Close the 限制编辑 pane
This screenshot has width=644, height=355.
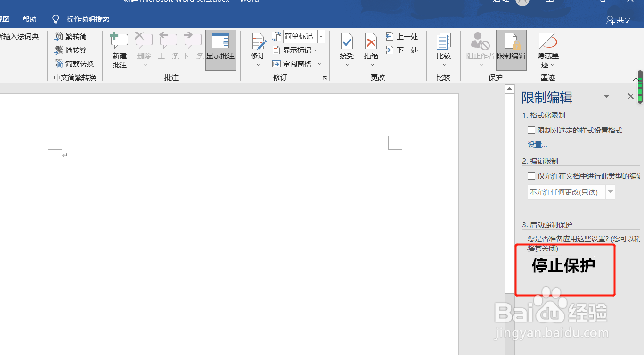point(631,96)
